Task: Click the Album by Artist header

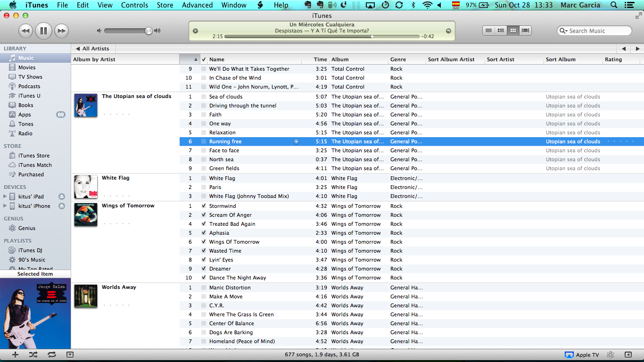Action: pyautogui.click(x=125, y=59)
